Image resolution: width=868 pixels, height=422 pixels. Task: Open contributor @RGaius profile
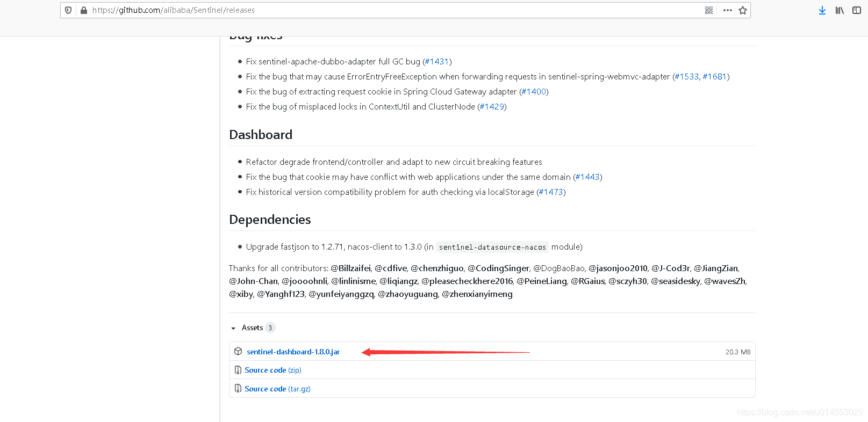587,281
